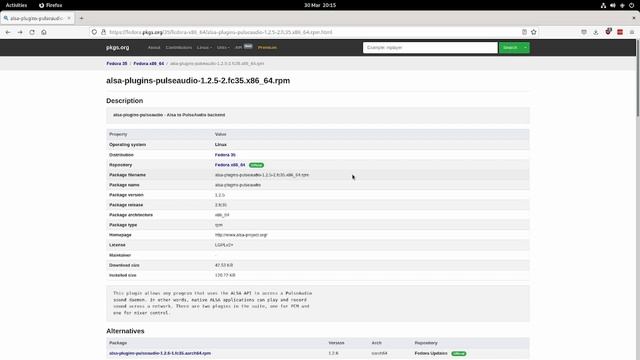Screen dimensions: 640x360
Task: Open the About page in navbar
Action: pos(154,47)
